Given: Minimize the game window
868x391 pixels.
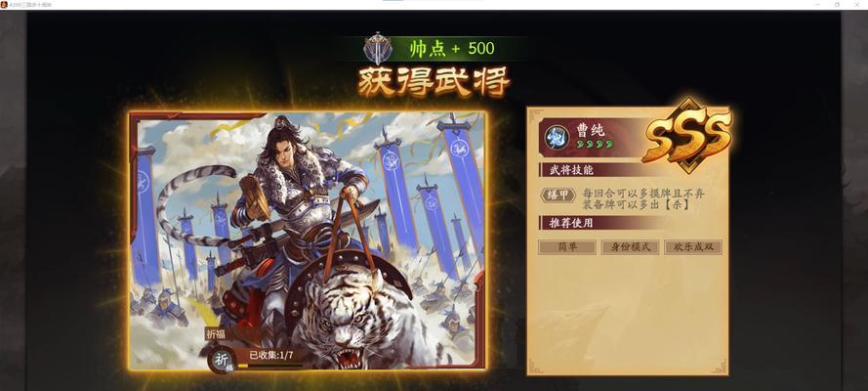Looking at the screenshot, I should [x=817, y=5].
